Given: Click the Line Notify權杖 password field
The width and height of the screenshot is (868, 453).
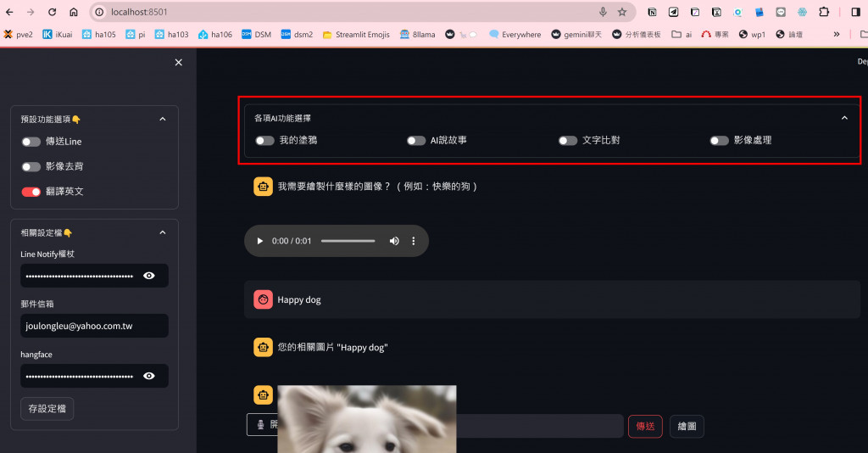Looking at the screenshot, I should pyautogui.click(x=81, y=276).
